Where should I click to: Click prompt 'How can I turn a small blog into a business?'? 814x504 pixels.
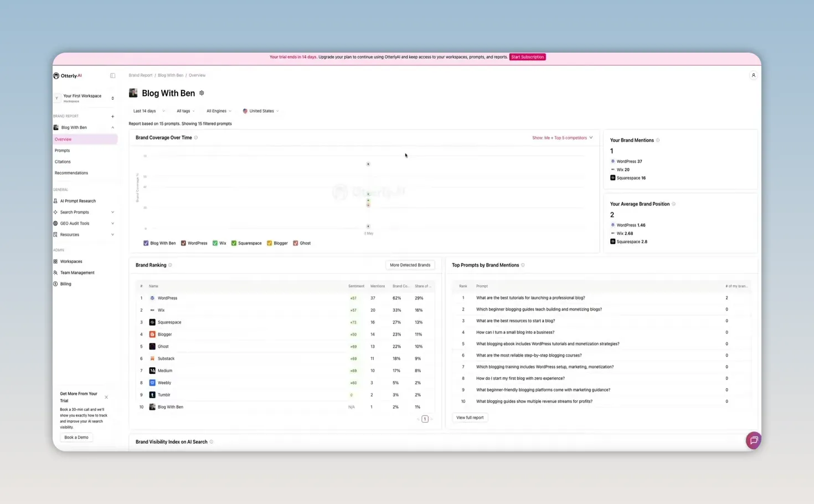[x=515, y=332]
